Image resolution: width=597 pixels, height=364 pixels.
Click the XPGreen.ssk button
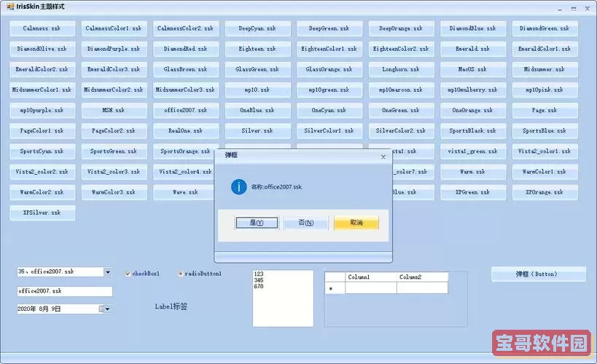473,193
